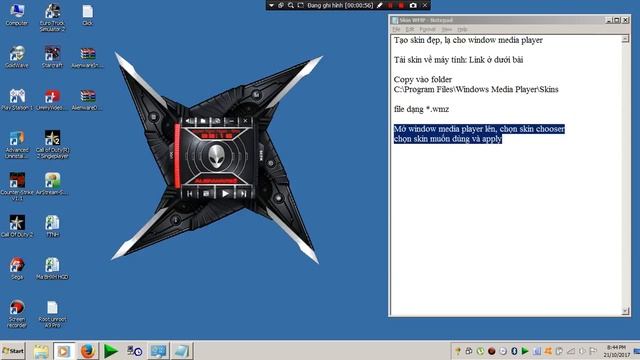Viewport: 640px width, 360px height.
Task: Click Play on the Alienware media player skin
Action: click(225, 193)
